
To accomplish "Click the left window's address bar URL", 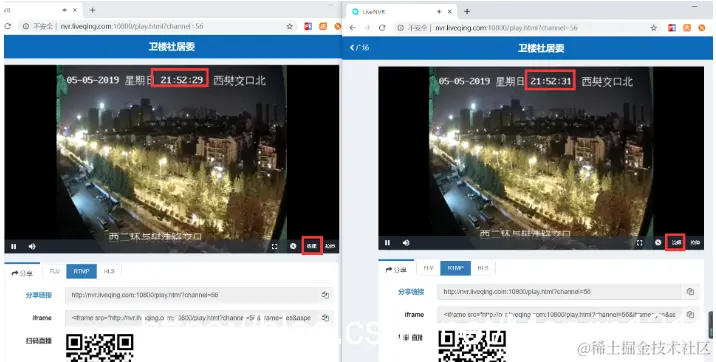I will 132,26.
